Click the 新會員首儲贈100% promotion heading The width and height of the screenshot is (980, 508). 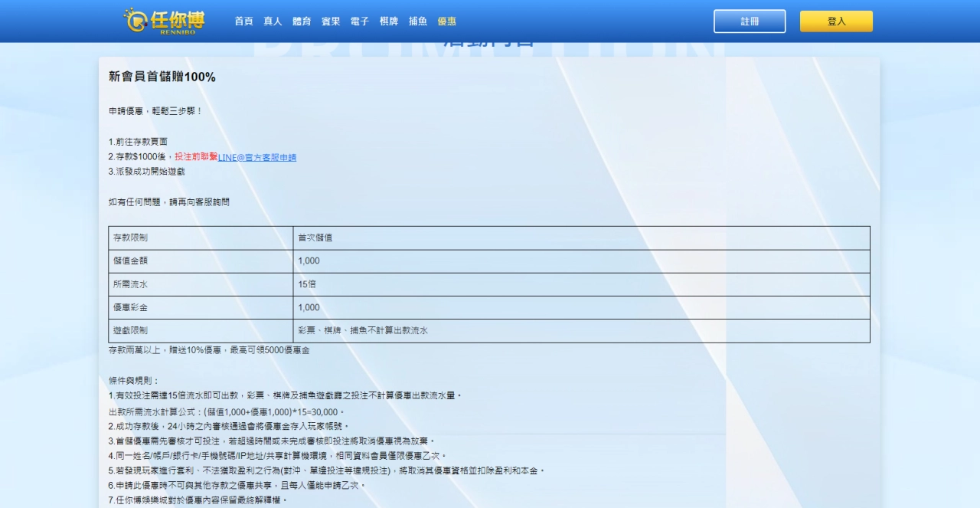(162, 77)
